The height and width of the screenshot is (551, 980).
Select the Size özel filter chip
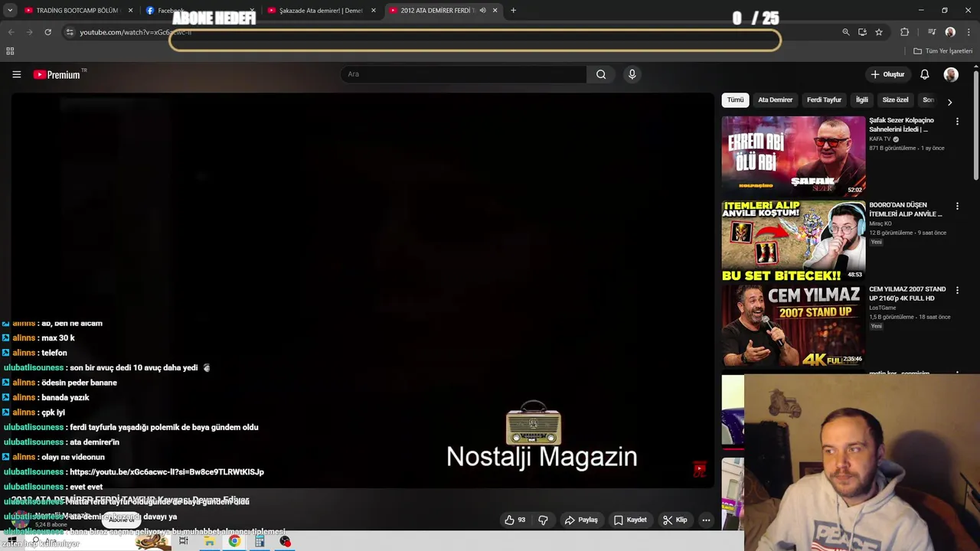tap(895, 100)
